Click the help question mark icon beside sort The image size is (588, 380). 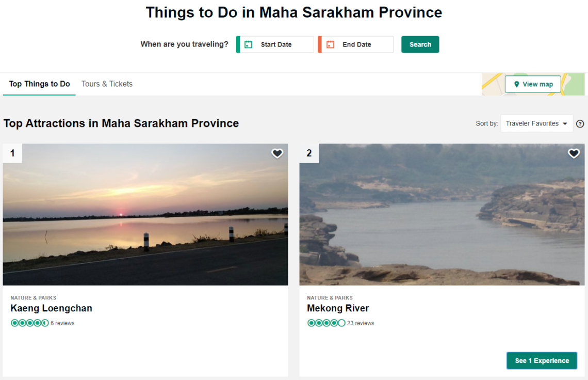580,124
